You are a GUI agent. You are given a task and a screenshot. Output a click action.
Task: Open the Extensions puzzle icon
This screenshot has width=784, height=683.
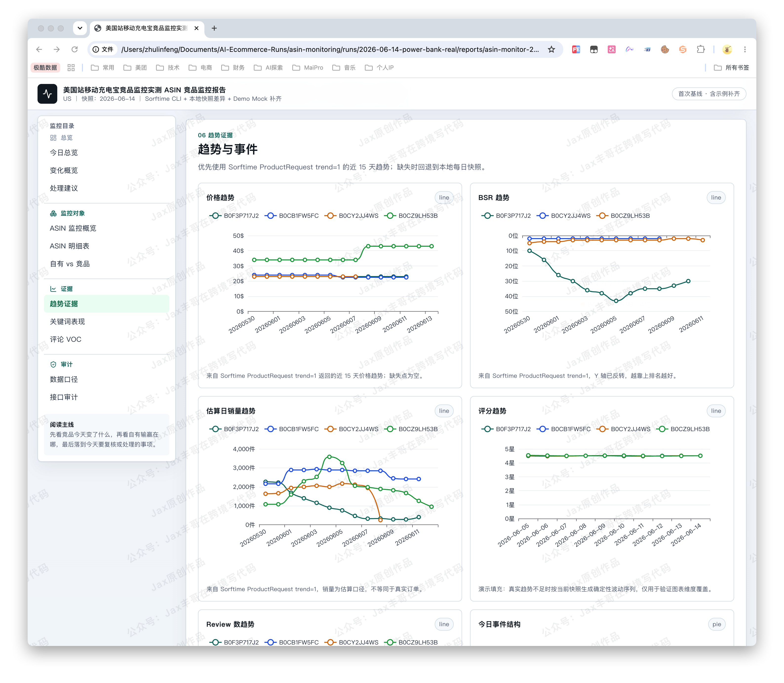click(701, 50)
